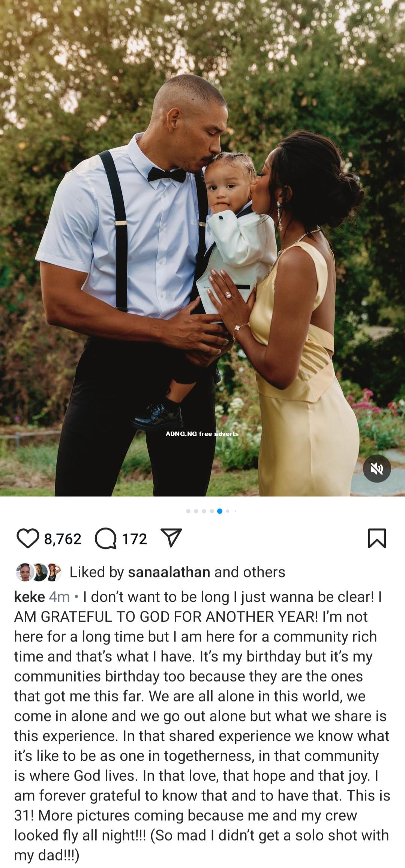405x868 pixels.
Task: Select the first carousel dot
Action: [x=188, y=511]
